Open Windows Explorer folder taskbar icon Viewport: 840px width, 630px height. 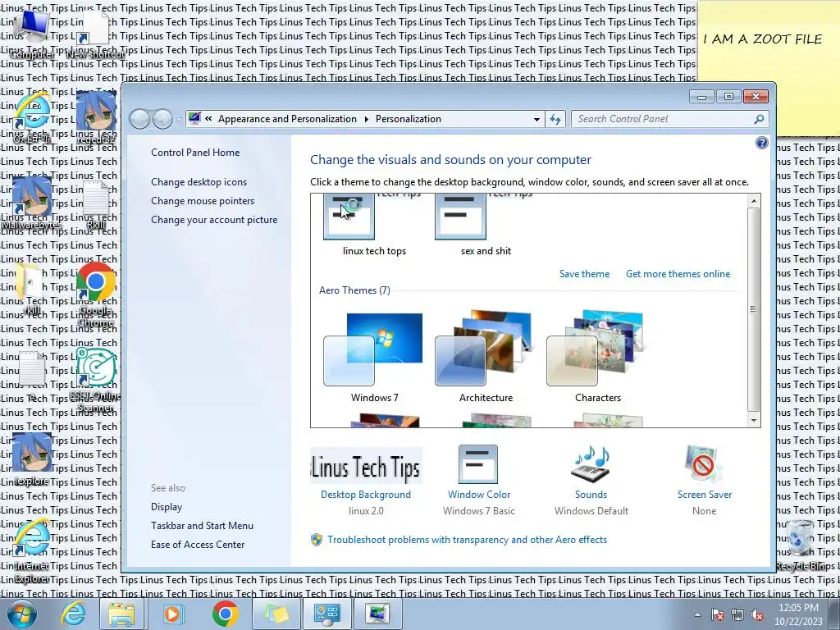pos(121,614)
